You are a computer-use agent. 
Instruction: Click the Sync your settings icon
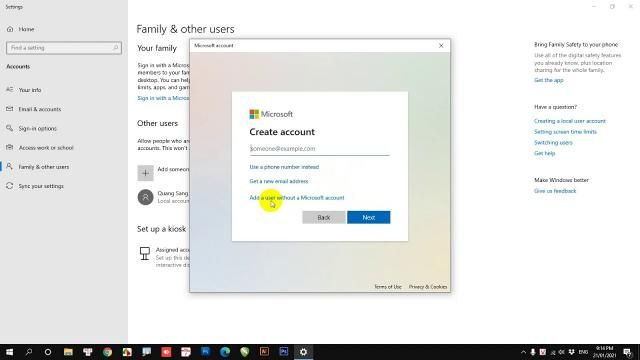[x=9, y=186]
